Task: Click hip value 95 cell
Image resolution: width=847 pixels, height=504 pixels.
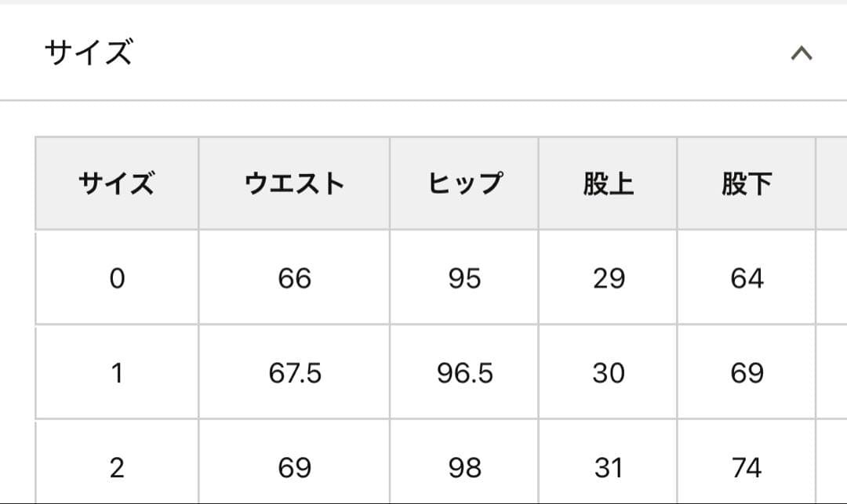Action: [464, 278]
